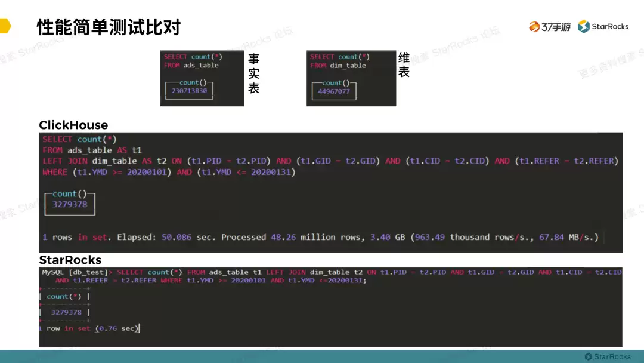
Task: Click FROM ads_table AS t1 line
Action: 92,150
